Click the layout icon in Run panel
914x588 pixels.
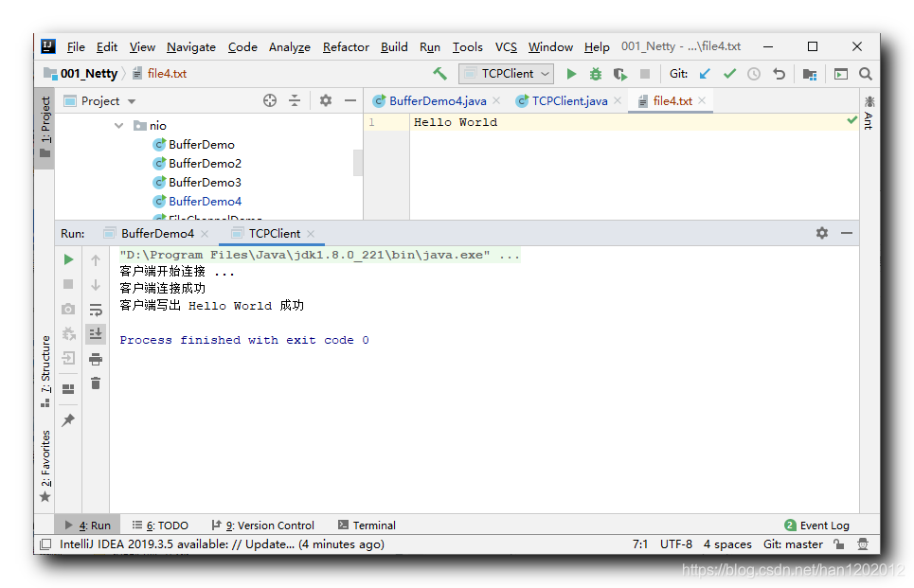68,389
